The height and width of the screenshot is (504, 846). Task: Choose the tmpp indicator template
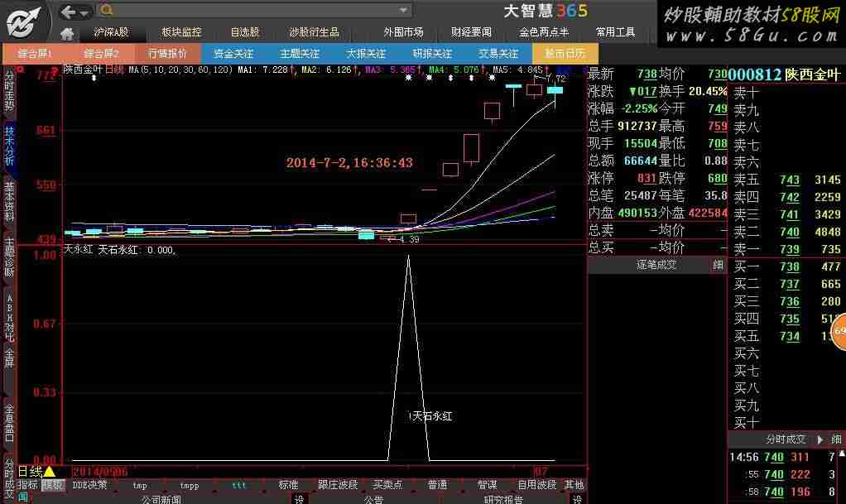(x=190, y=485)
